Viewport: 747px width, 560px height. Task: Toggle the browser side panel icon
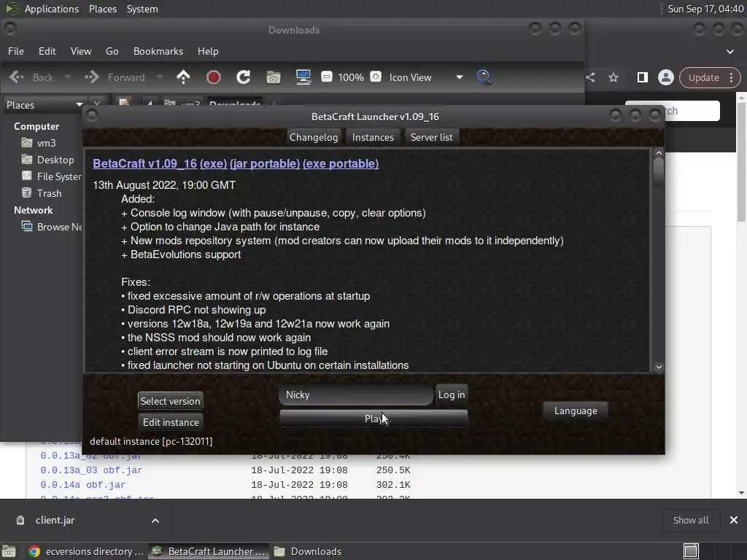[642, 77]
